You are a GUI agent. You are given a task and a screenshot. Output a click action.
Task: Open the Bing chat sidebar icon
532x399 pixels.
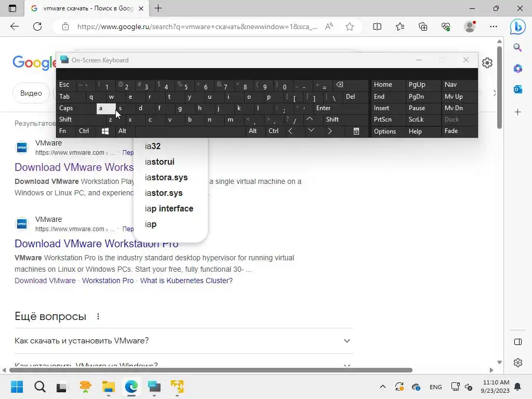pyautogui.click(x=518, y=26)
